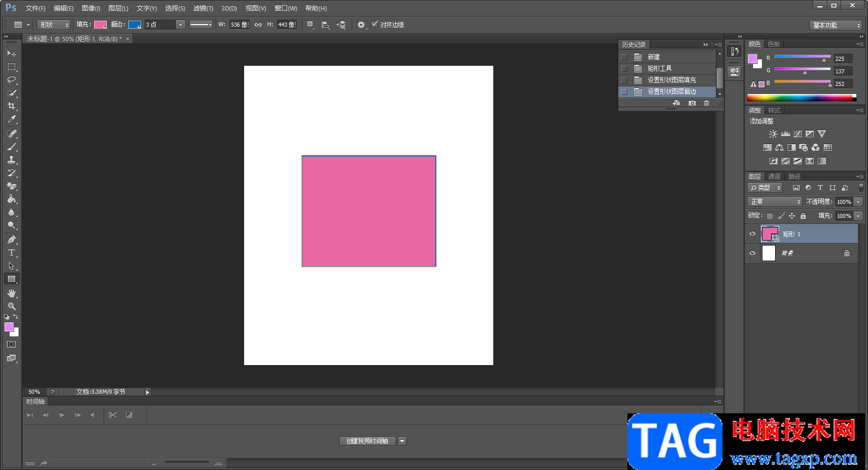Toggle history brush source for 新建 state

[x=624, y=57]
